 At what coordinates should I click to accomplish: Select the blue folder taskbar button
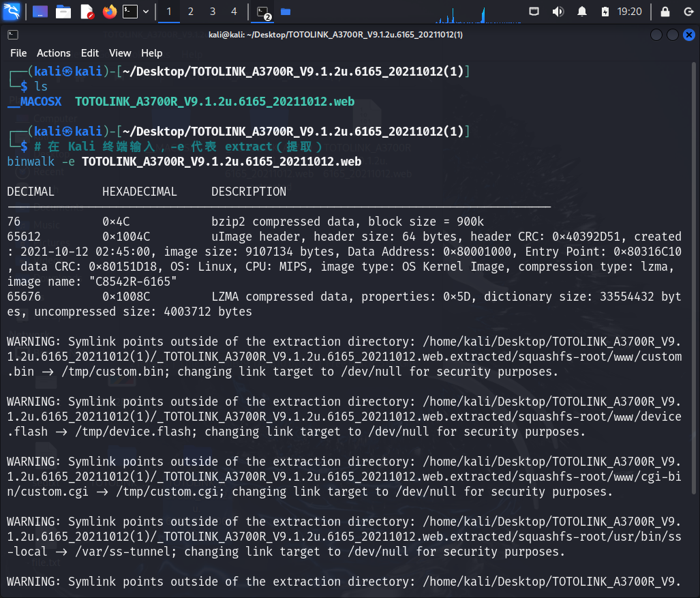(286, 12)
